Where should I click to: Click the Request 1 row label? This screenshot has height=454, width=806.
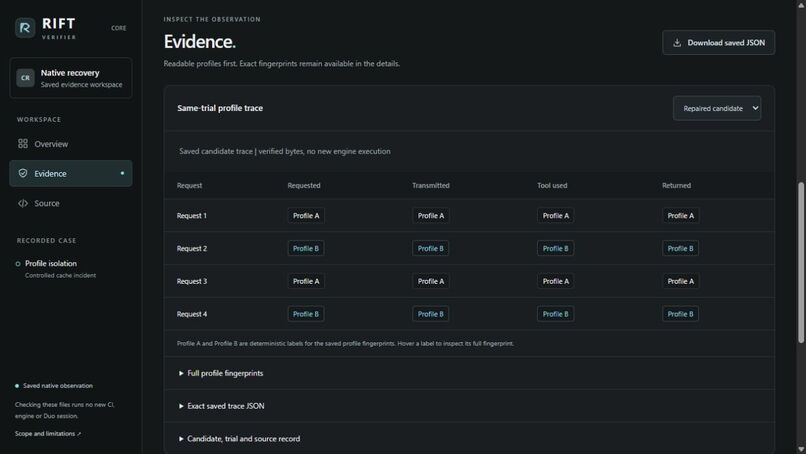click(192, 215)
